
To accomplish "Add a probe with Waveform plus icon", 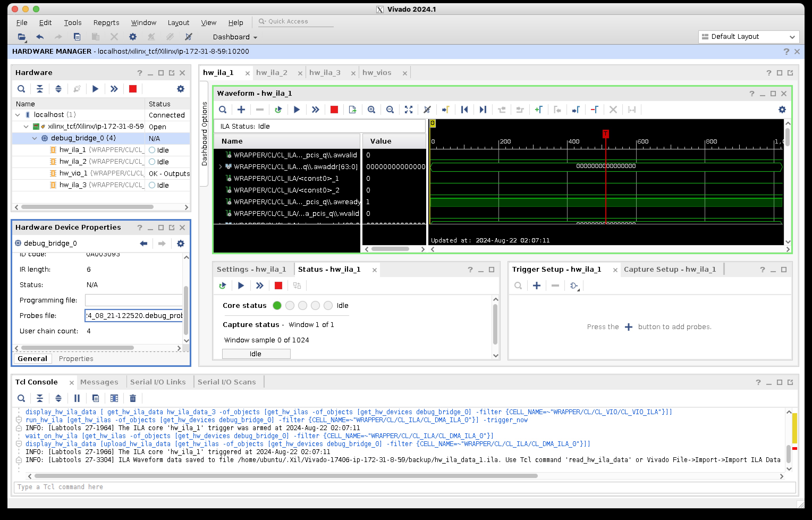I will (x=241, y=110).
